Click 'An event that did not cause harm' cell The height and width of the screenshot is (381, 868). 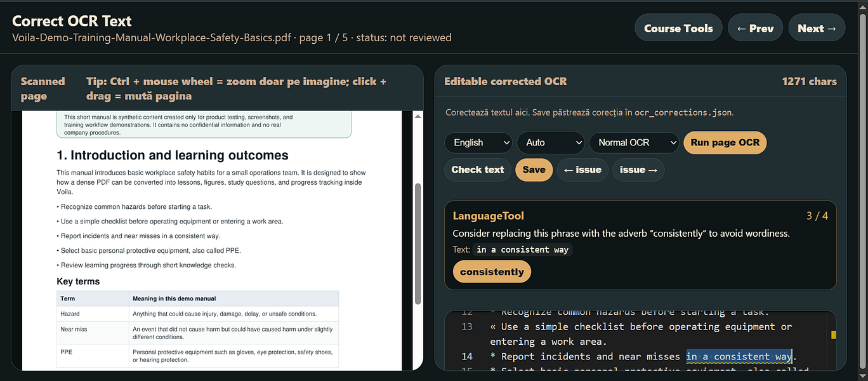(232, 333)
